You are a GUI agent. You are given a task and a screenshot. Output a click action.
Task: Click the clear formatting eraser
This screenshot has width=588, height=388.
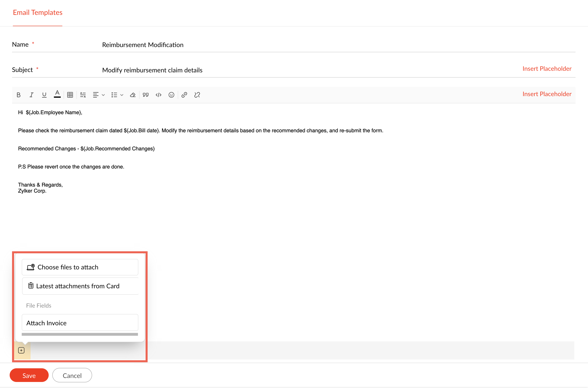coord(133,95)
